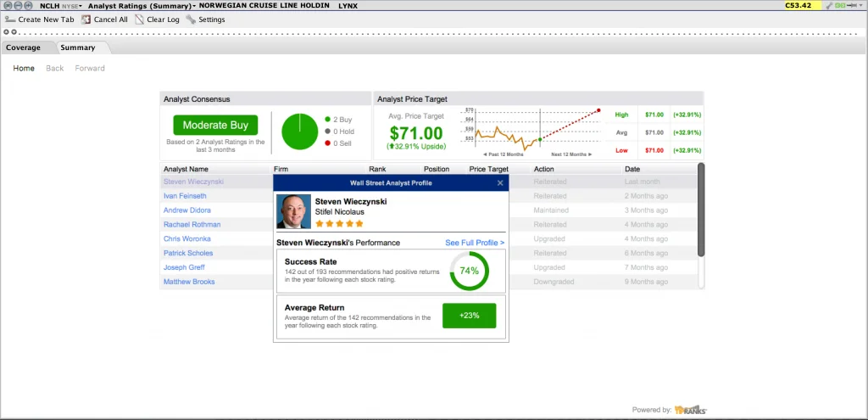Click the 0 Sell red legend dot
The height and width of the screenshot is (420, 868).
(x=327, y=143)
